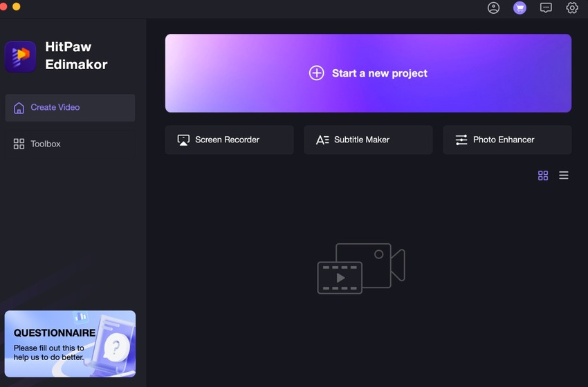Viewport: 588px width, 387px height.
Task: Open settings via the gear icon
Action: point(572,8)
